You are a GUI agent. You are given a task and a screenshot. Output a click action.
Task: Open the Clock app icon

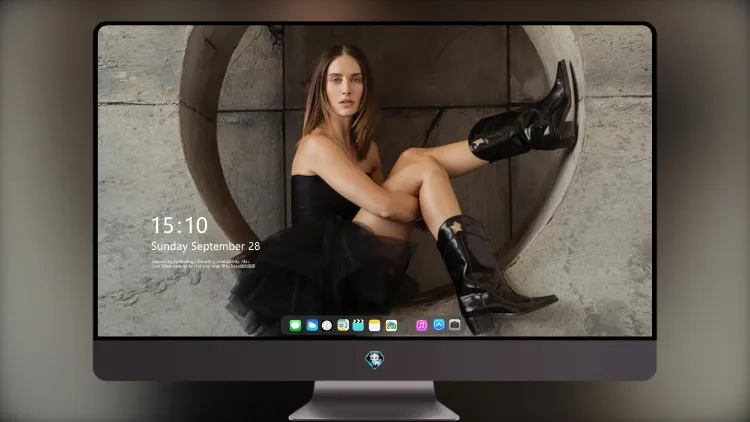pos(327,326)
